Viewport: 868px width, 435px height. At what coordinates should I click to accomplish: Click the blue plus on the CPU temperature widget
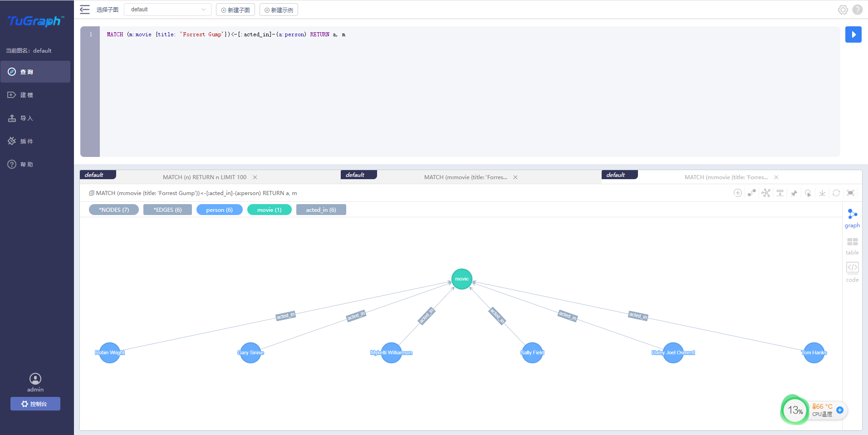click(x=840, y=410)
